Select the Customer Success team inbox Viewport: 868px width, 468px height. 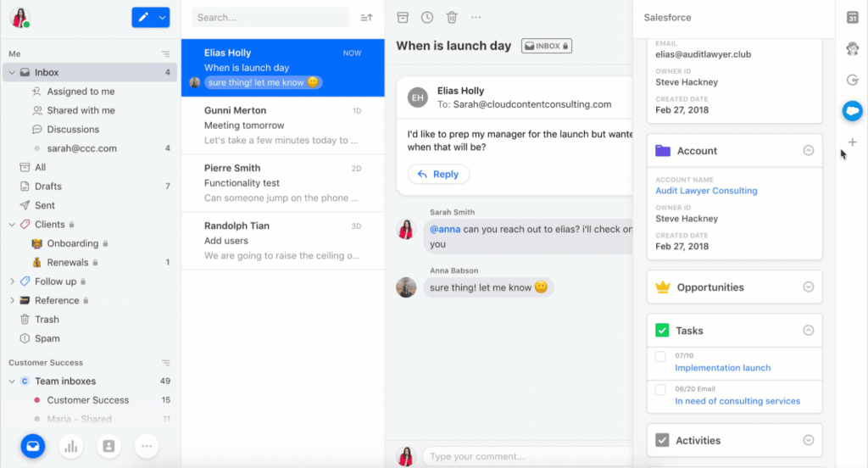(89, 400)
